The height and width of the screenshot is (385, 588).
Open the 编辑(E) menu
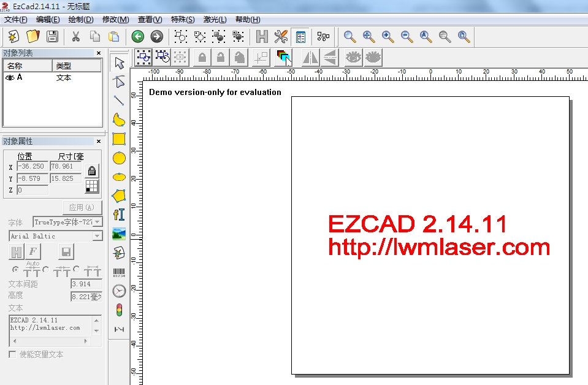click(48, 20)
